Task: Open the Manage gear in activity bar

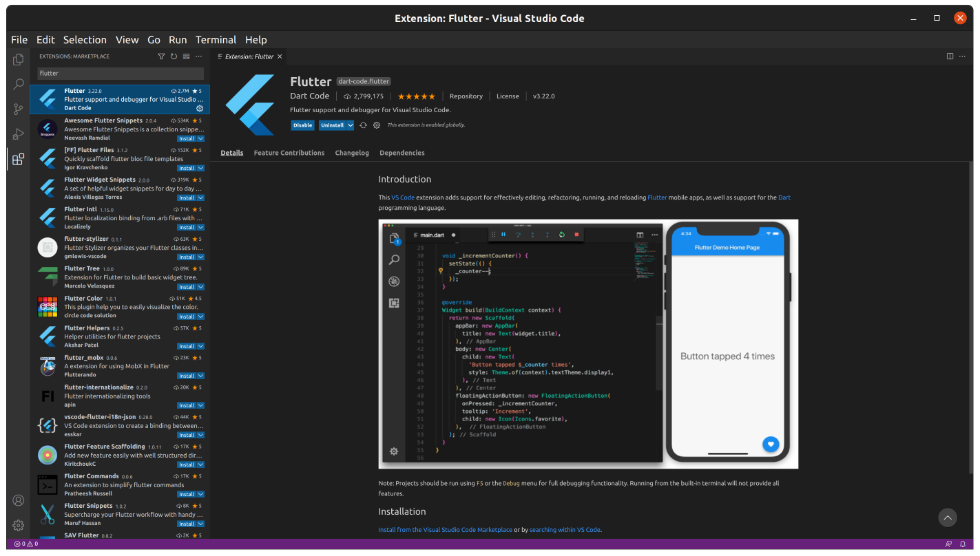Action: (x=19, y=525)
